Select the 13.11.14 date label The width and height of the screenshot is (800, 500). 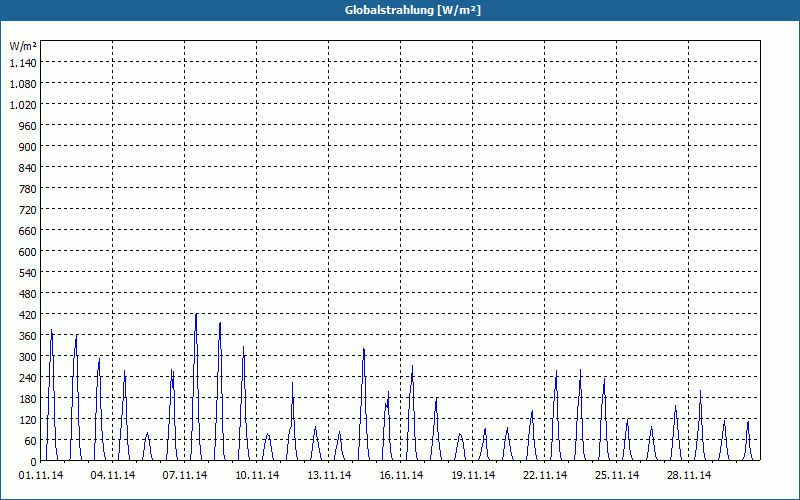tap(329, 476)
